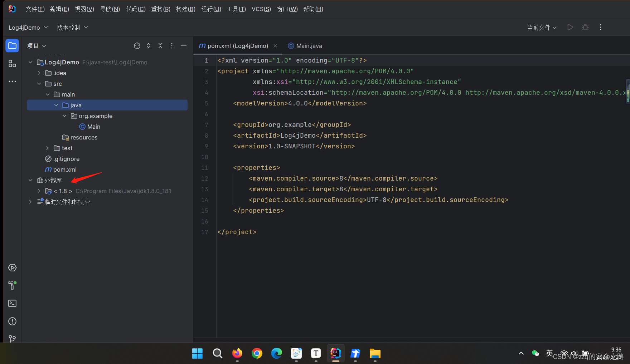This screenshot has height=364, width=630.
Task: Collapse the java folder
Action: (56, 105)
